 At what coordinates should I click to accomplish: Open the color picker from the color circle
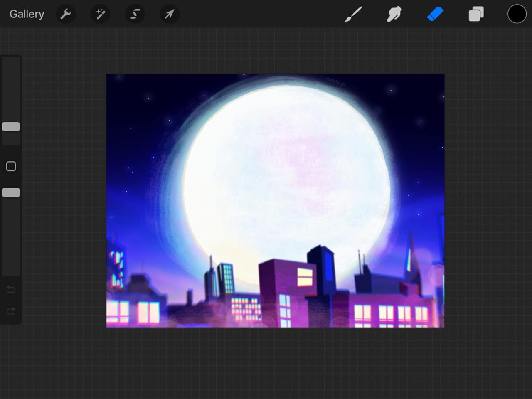516,14
